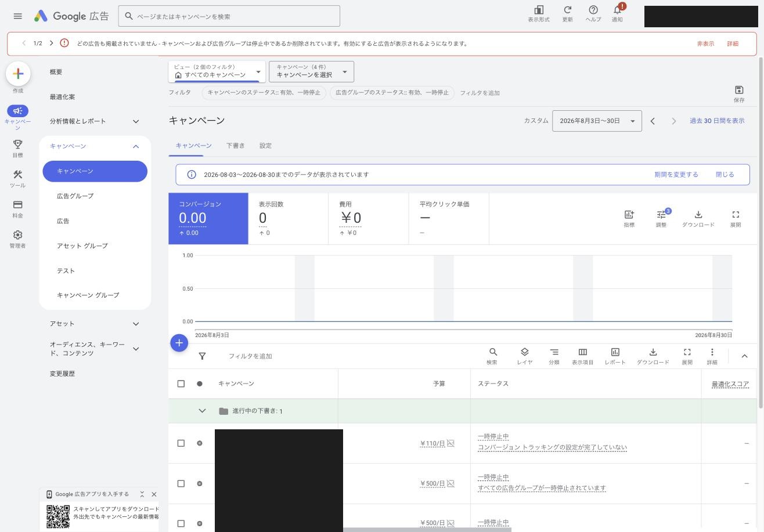764x532 pixels.
Task: Open 最適化案 in the side menu
Action: point(62,97)
